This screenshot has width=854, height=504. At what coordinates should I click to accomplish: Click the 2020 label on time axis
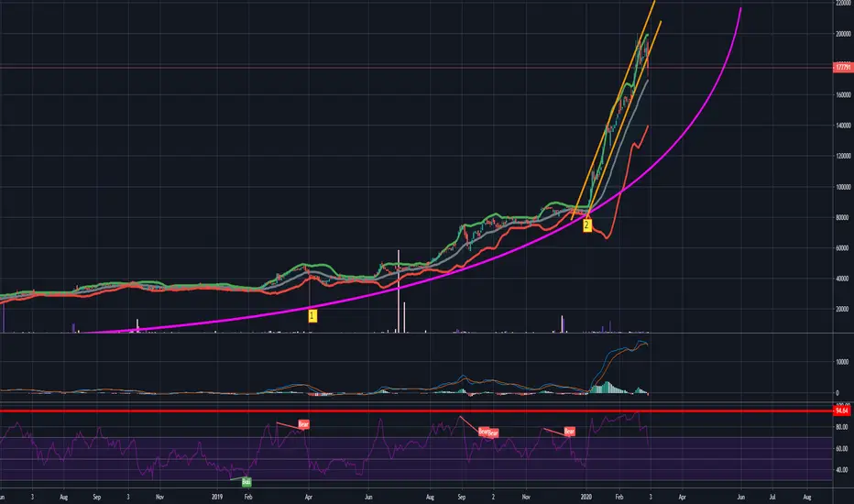click(586, 497)
